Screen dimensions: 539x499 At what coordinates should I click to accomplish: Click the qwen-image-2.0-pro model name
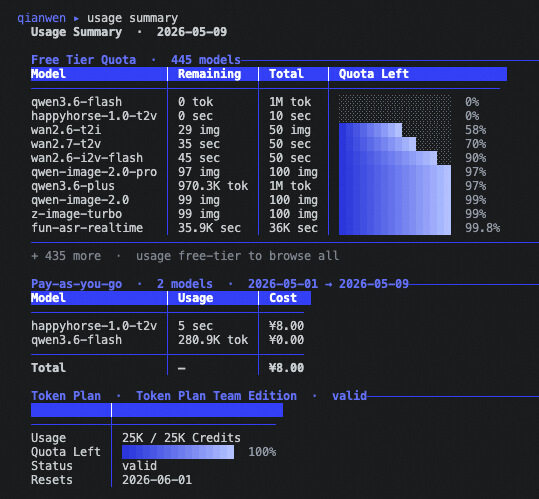94,172
